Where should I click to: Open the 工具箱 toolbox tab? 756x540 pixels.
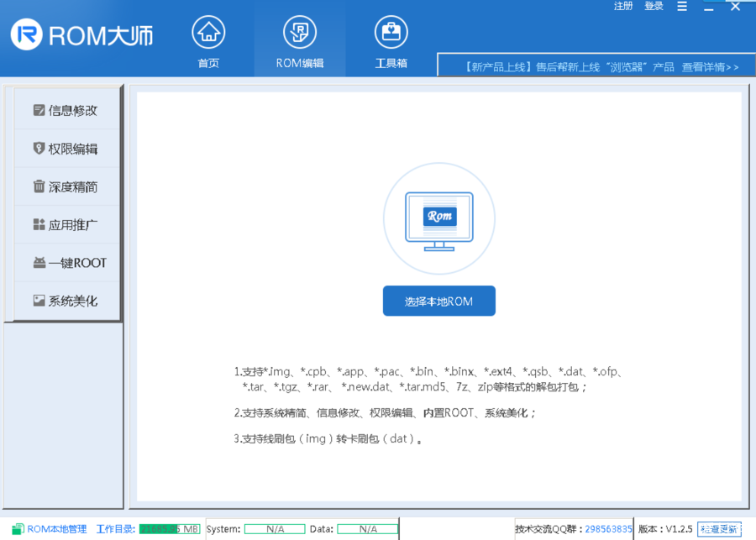click(x=391, y=43)
